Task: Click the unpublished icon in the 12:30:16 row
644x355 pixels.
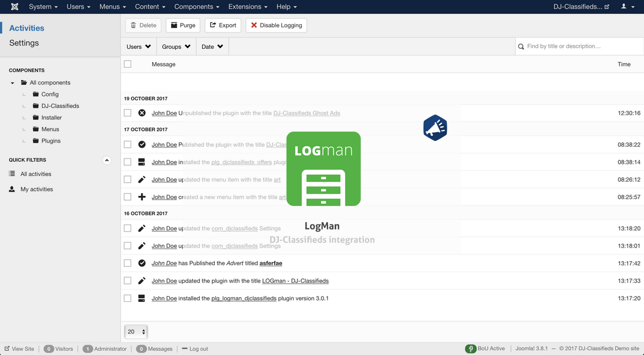Action: point(142,113)
